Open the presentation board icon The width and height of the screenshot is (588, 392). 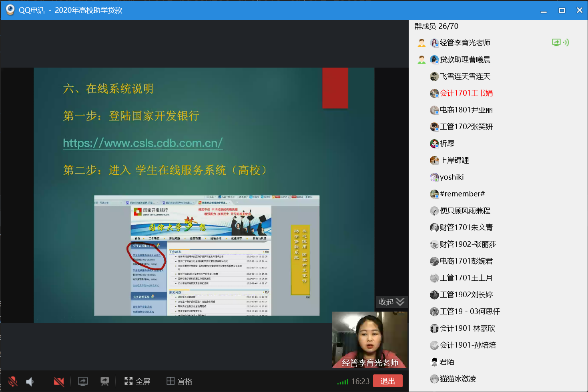[105, 382]
